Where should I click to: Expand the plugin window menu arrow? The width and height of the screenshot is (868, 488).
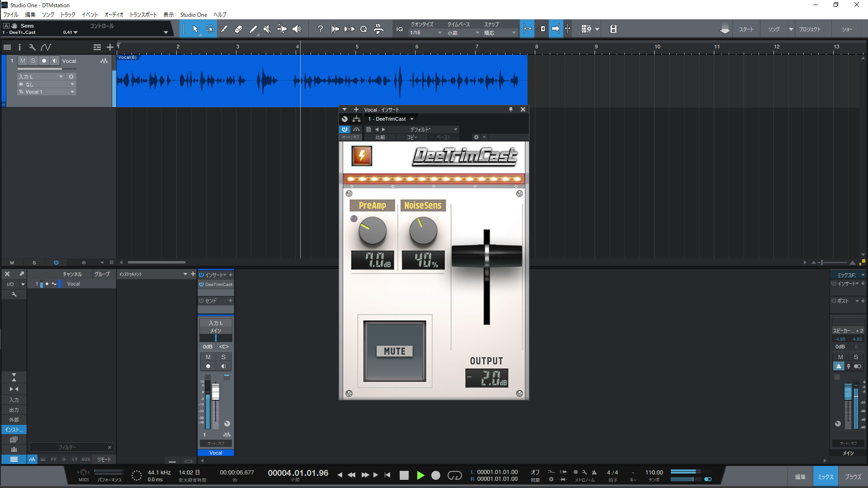point(344,109)
